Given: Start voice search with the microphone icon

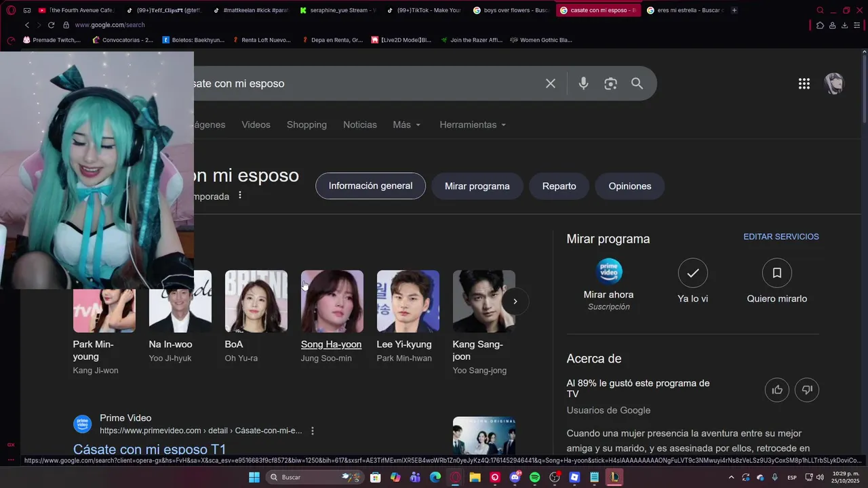Looking at the screenshot, I should [x=583, y=83].
